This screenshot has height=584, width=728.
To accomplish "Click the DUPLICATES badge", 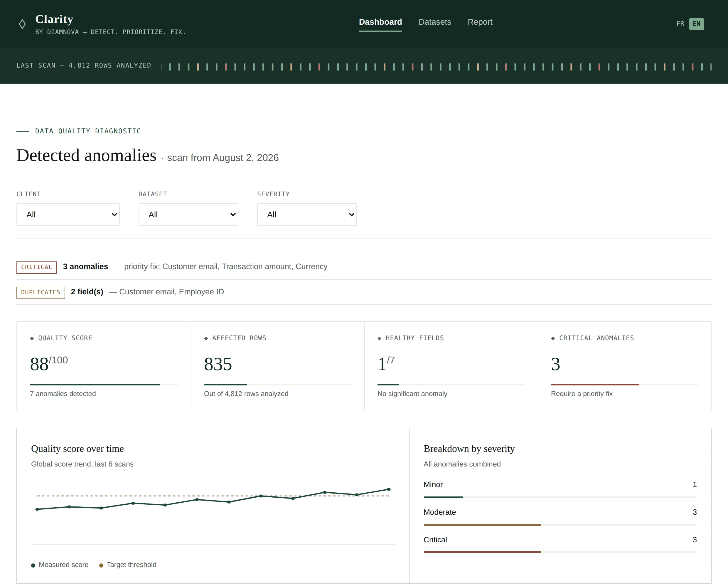I will click(41, 292).
